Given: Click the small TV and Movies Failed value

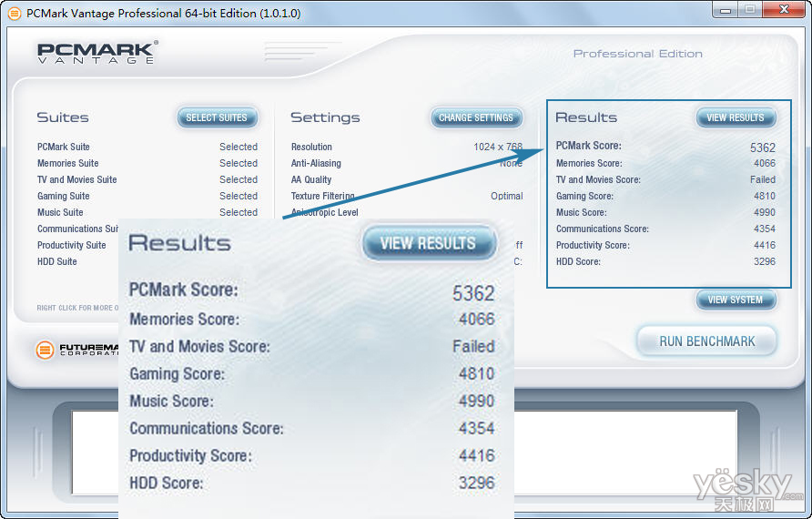Looking at the screenshot, I should click(x=763, y=179).
